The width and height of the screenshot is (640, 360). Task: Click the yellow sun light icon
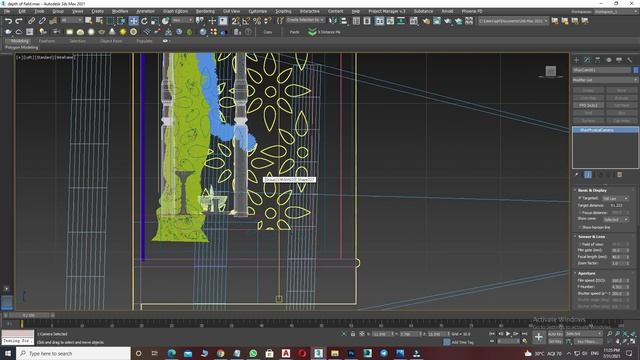(123, 32)
